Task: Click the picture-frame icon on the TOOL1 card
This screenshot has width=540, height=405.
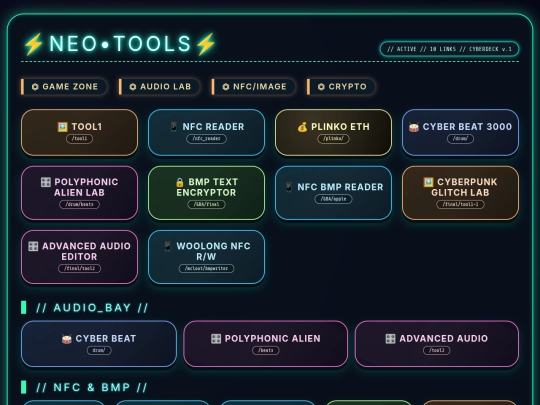Action: click(x=62, y=127)
